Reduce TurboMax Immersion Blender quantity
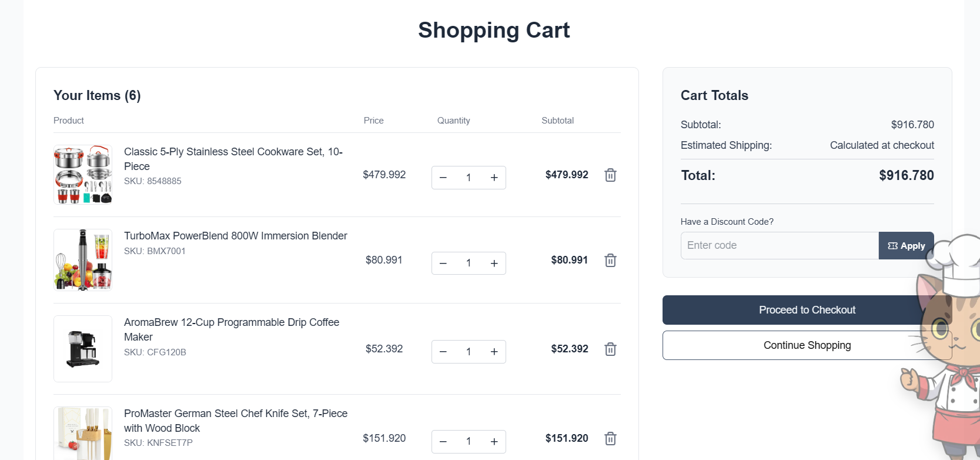The width and height of the screenshot is (980, 460). [443, 264]
